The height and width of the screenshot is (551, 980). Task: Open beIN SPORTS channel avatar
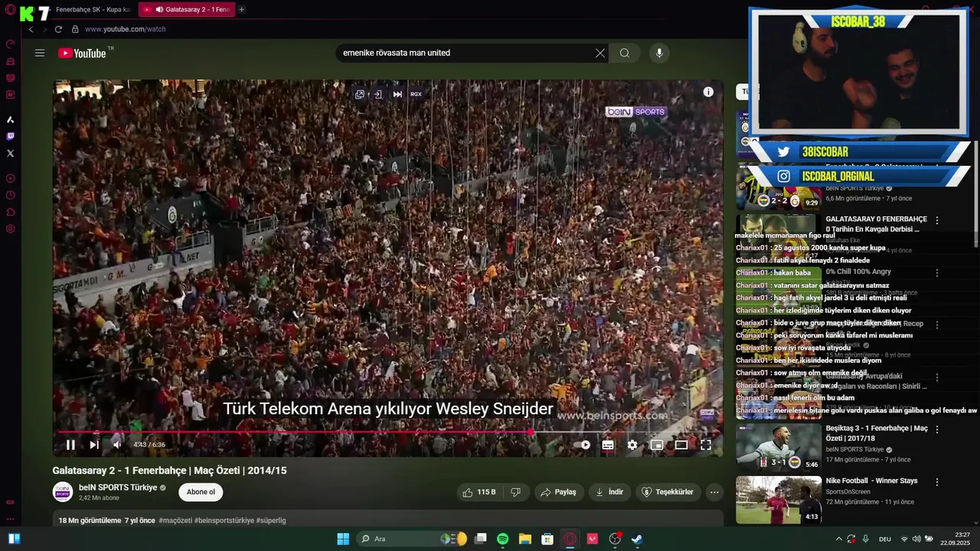[63, 492]
